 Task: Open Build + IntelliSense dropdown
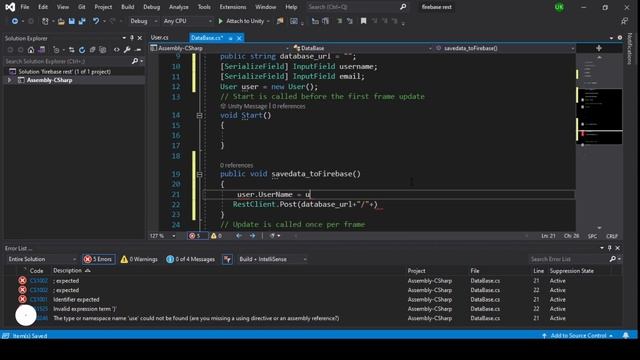[273, 259]
